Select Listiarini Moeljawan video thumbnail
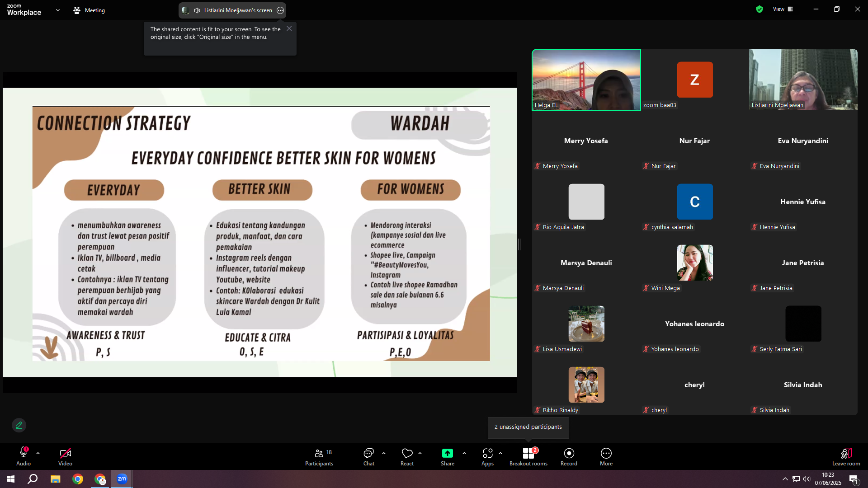Image resolution: width=868 pixels, height=488 pixels. [x=803, y=80]
